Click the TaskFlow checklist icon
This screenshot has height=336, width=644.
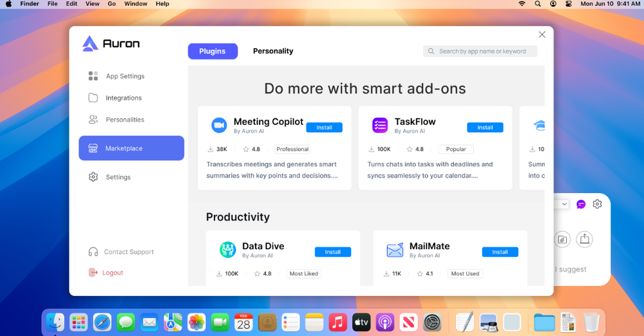(x=380, y=126)
